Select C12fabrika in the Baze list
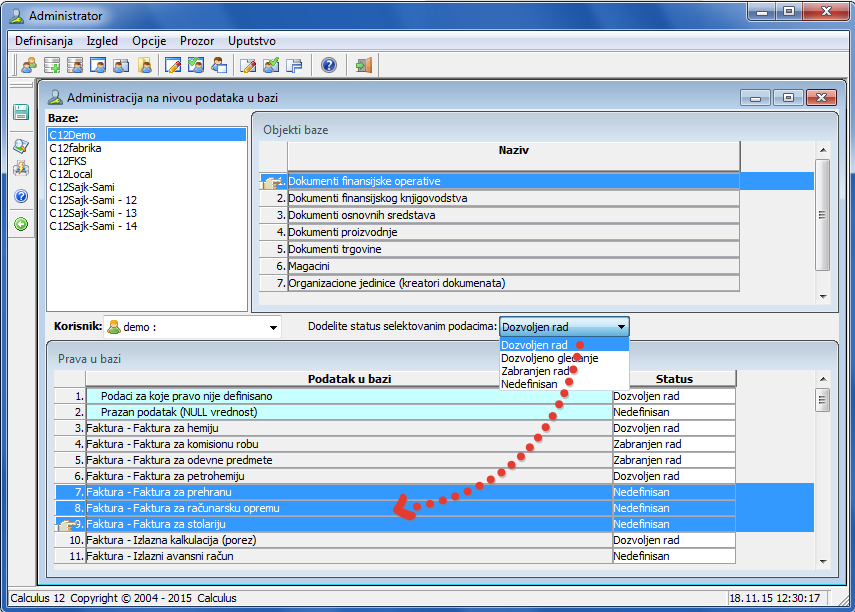 [x=75, y=148]
